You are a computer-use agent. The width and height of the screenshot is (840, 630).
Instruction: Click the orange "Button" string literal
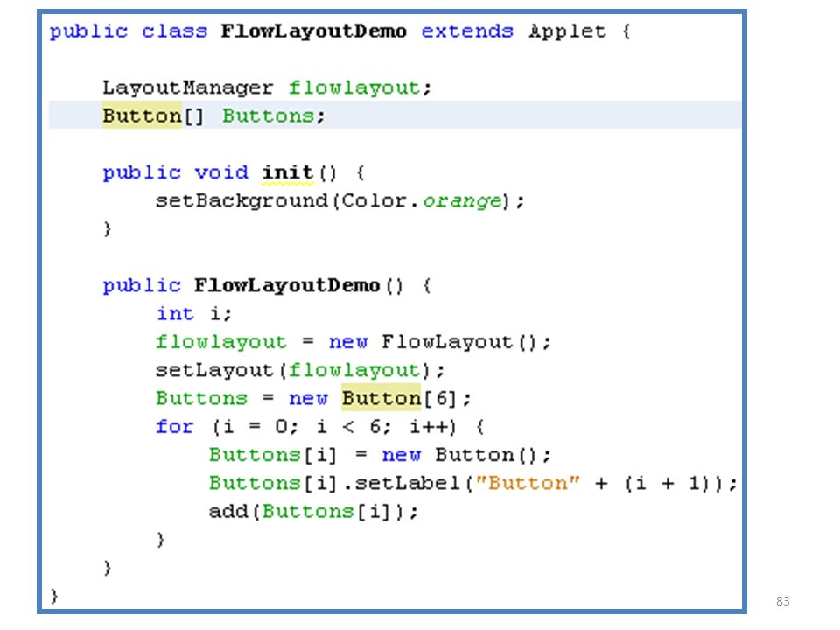pos(528,483)
